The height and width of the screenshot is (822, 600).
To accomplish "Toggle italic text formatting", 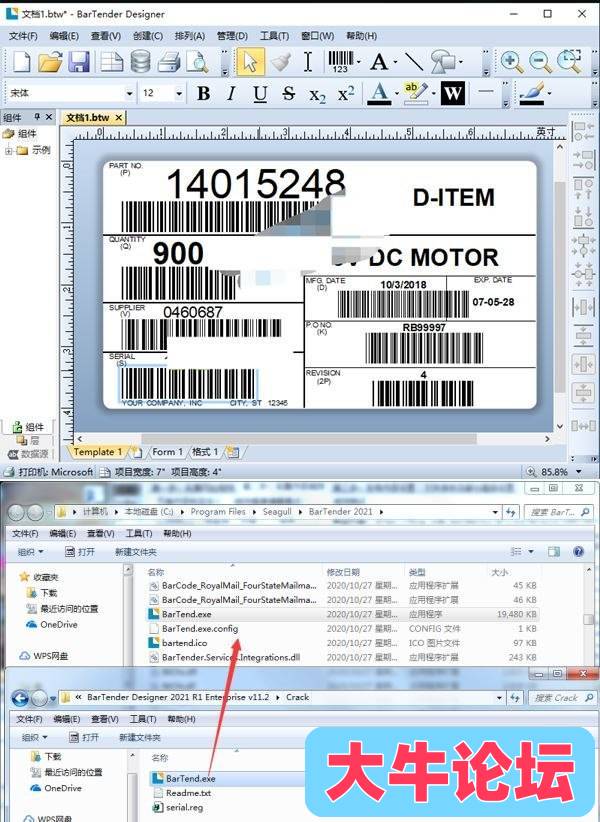I will coord(231,93).
